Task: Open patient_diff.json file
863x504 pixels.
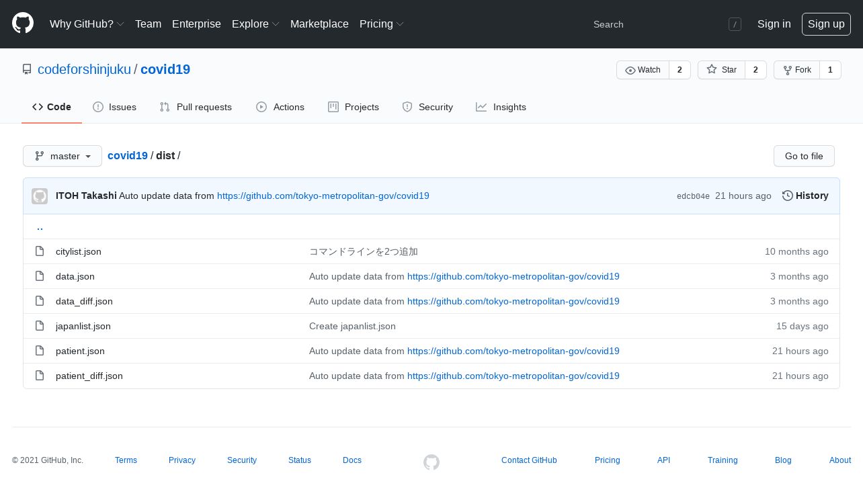Action: [89, 376]
